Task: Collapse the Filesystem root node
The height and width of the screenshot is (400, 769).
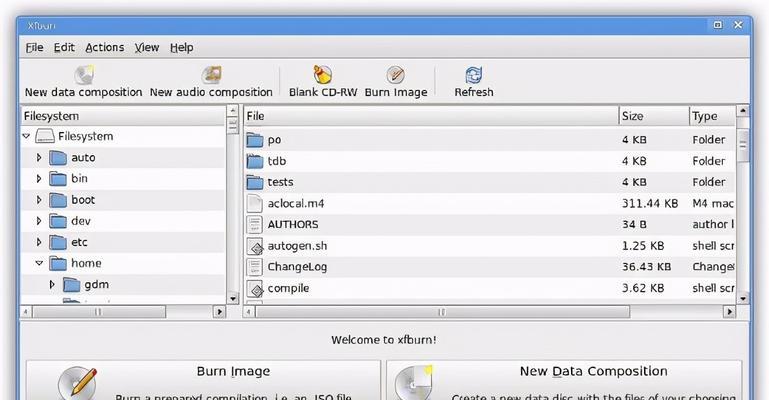Action: point(26,136)
